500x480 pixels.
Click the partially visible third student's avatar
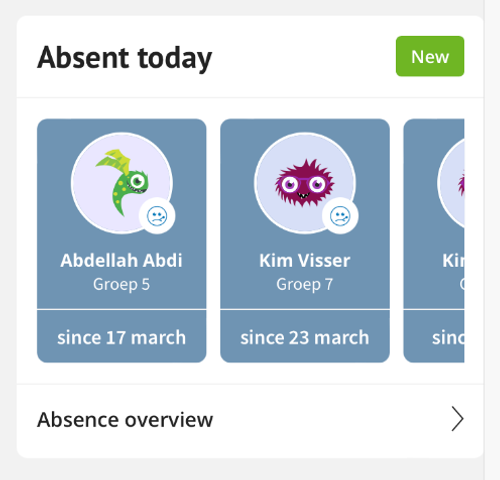point(451,183)
